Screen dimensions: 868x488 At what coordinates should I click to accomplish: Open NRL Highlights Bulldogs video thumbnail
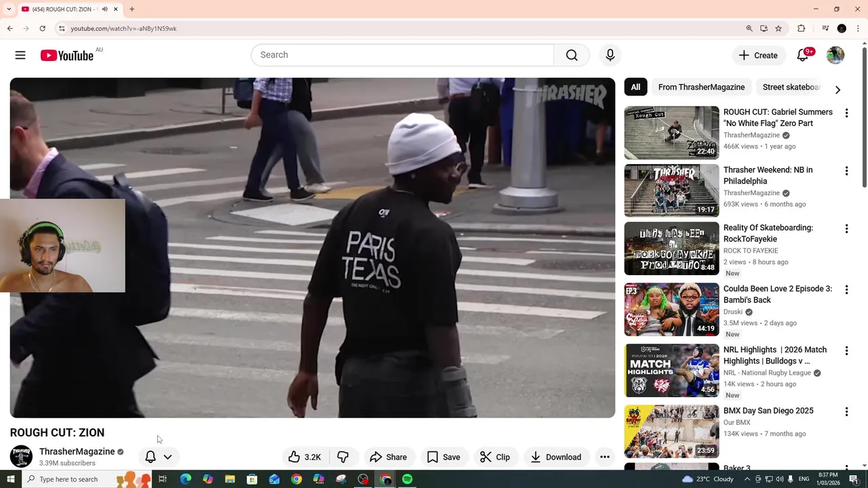coord(671,371)
